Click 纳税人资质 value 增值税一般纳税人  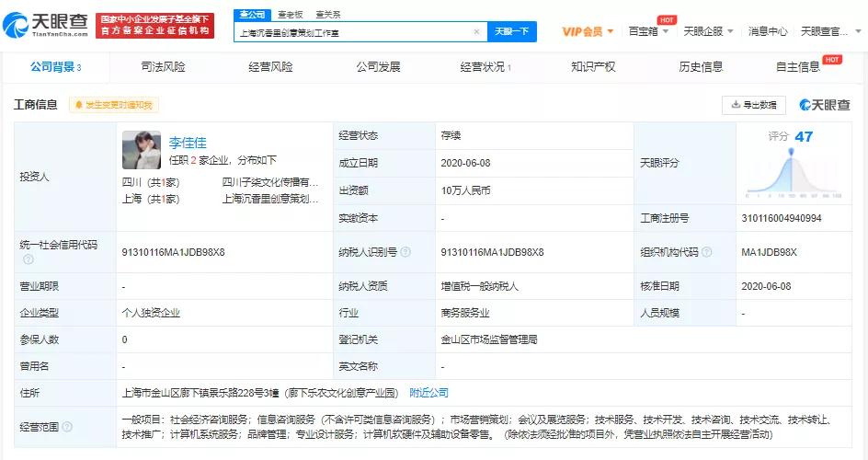point(479,286)
